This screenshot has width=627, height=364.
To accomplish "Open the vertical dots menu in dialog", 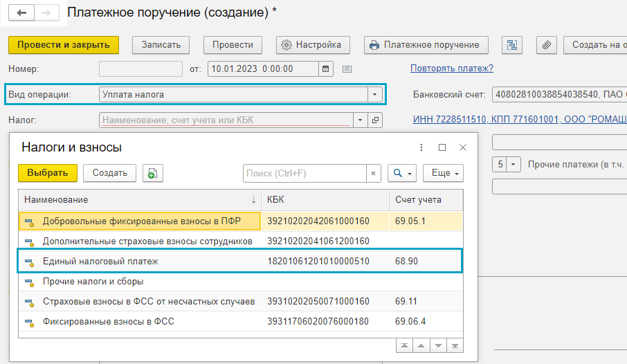I will (421, 147).
